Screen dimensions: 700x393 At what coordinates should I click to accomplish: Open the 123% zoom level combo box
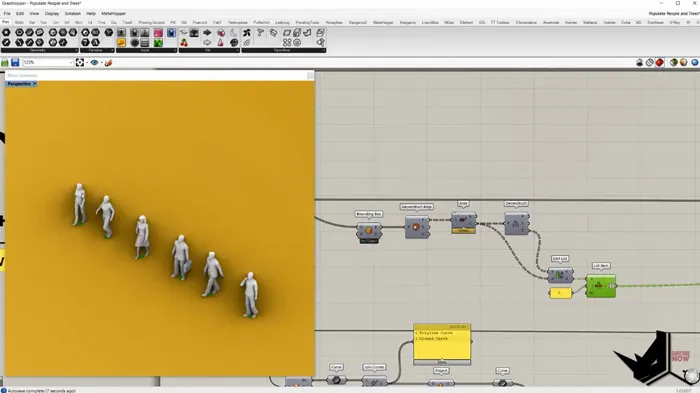[x=48, y=63]
